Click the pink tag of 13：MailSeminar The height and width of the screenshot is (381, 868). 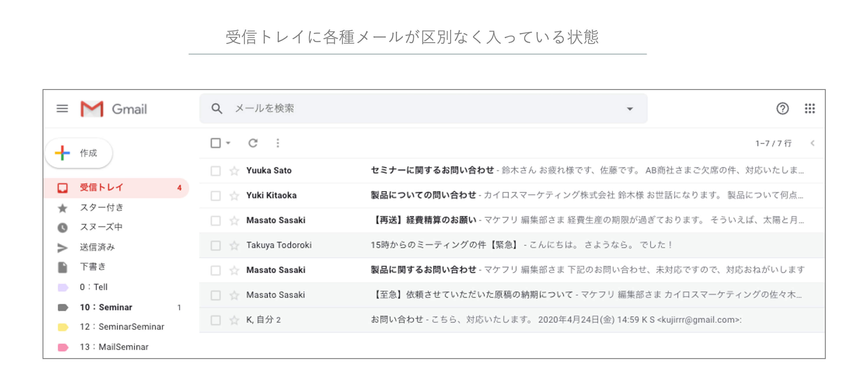tap(63, 348)
